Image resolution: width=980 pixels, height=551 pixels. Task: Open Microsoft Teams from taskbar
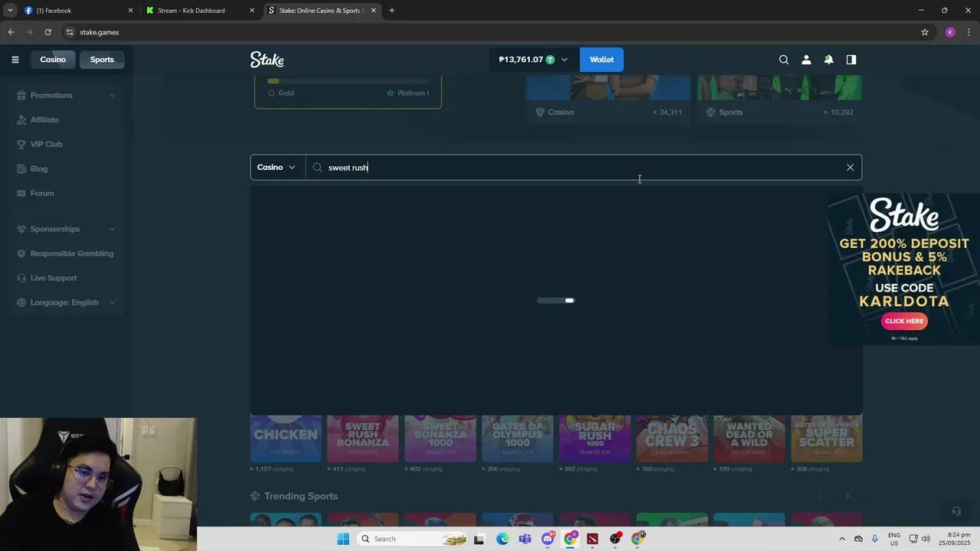tap(524, 539)
